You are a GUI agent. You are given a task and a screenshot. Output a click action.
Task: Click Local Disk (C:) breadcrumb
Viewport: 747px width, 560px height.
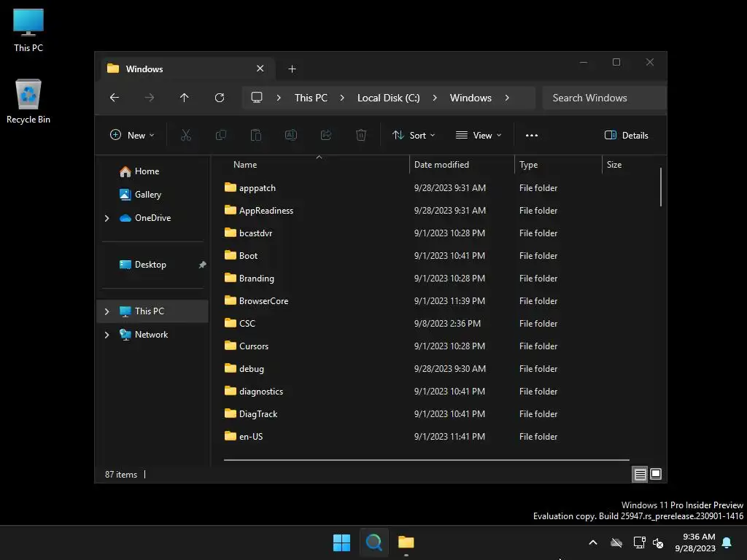tap(388, 98)
